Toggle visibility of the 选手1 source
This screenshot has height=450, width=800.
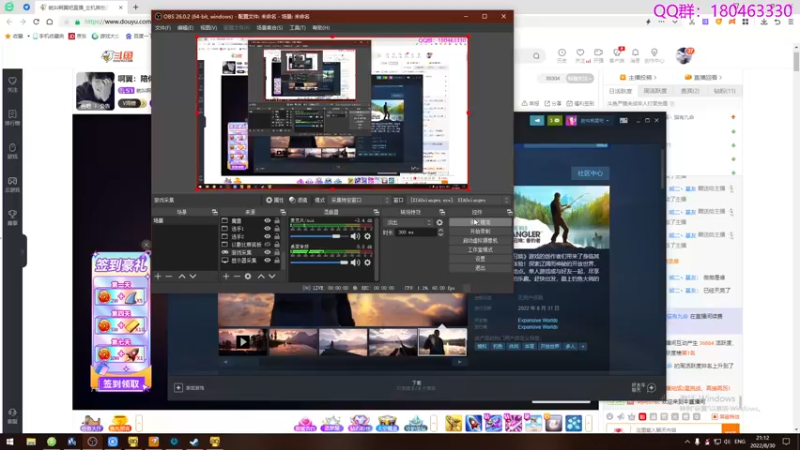pyautogui.click(x=267, y=229)
